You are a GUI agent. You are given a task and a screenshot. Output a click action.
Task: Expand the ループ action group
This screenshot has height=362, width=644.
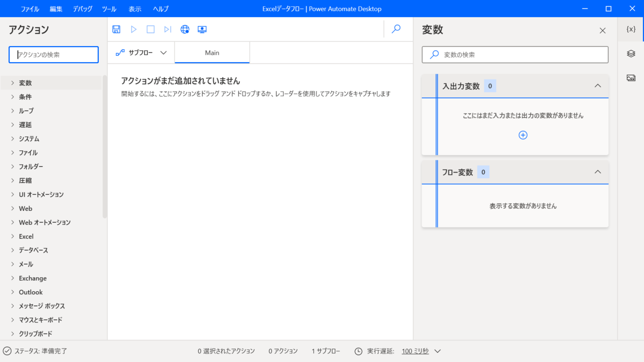(x=13, y=111)
